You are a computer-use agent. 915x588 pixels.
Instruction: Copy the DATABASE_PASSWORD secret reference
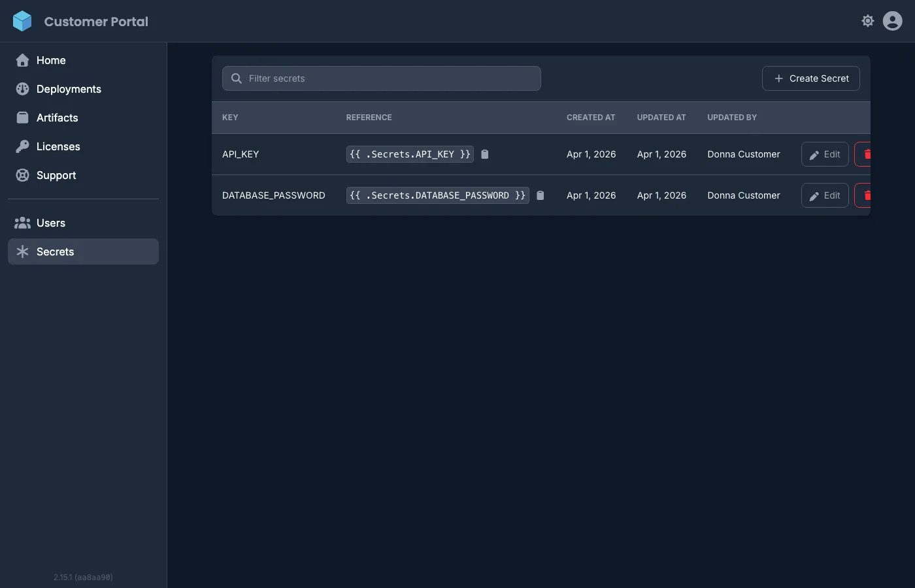pyautogui.click(x=540, y=195)
